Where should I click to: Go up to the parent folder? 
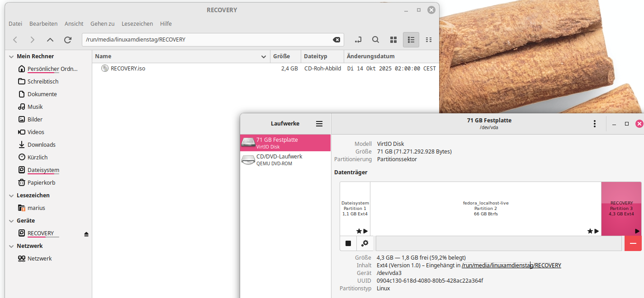tap(50, 40)
